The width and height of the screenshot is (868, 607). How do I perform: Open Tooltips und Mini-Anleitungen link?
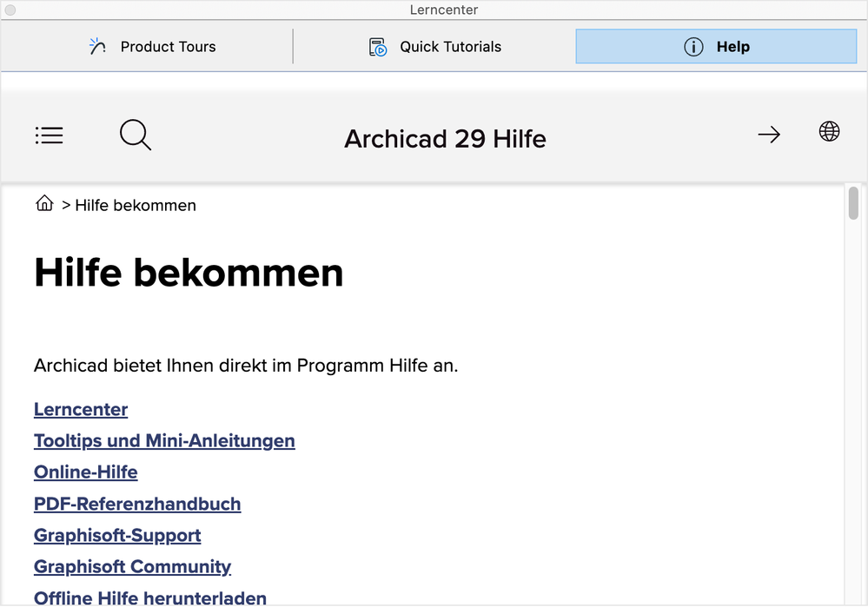(164, 441)
